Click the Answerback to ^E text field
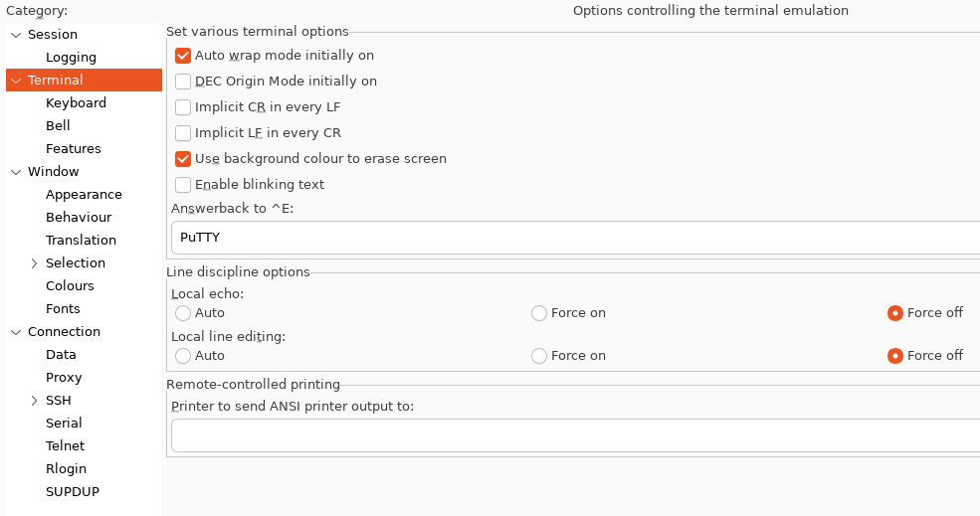Image resolution: width=980 pixels, height=516 pixels. 575,238
